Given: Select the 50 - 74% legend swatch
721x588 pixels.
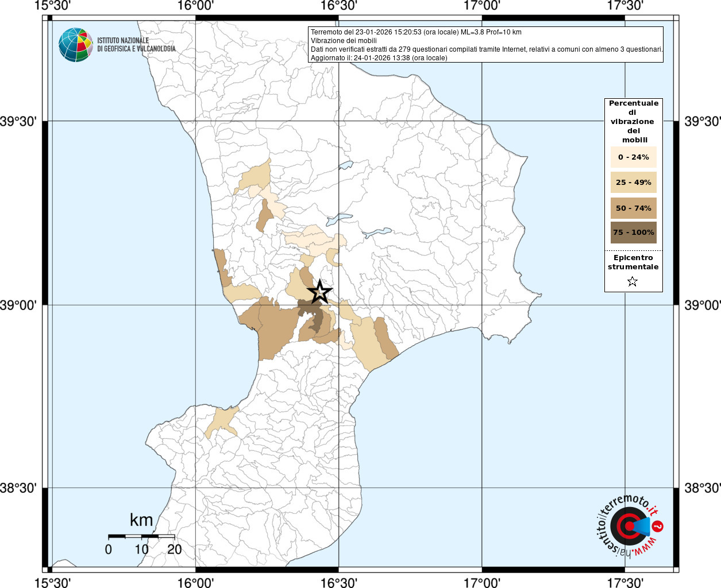Looking at the screenshot, I should 633,208.
